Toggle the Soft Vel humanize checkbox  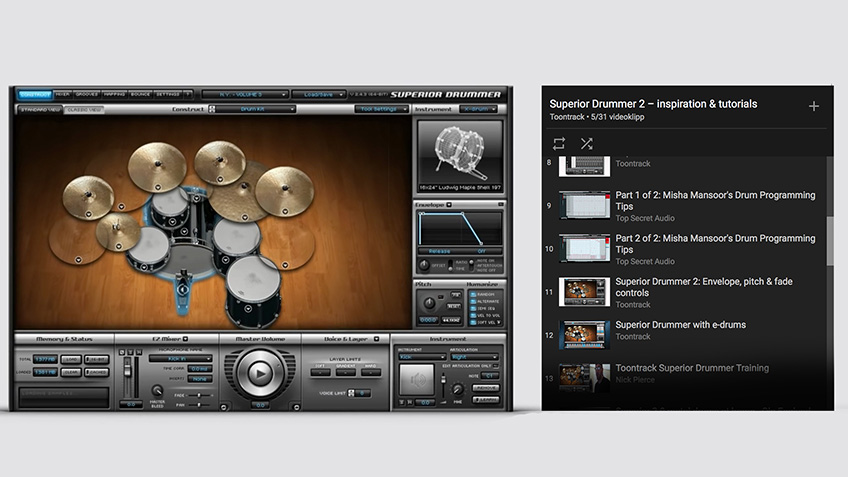pos(473,322)
